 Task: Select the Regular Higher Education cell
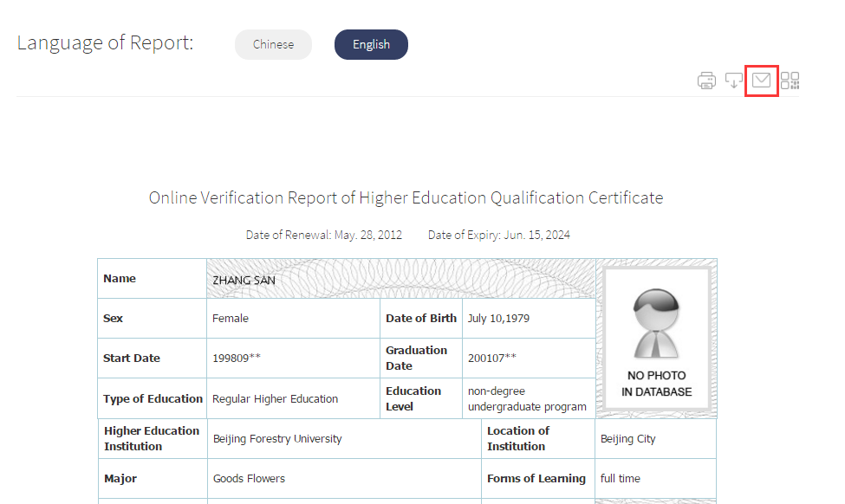click(x=293, y=398)
